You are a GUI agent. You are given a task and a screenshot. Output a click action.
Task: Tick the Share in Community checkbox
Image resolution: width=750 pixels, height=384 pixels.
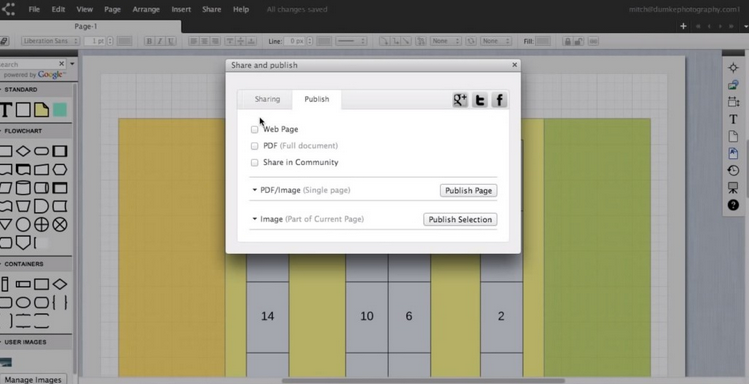254,163
